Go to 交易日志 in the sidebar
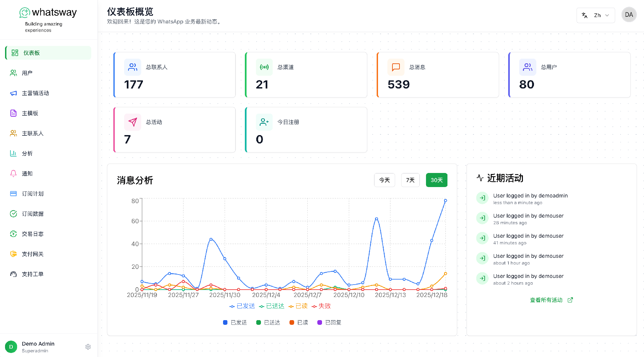The height and width of the screenshot is (357, 644). (x=33, y=234)
